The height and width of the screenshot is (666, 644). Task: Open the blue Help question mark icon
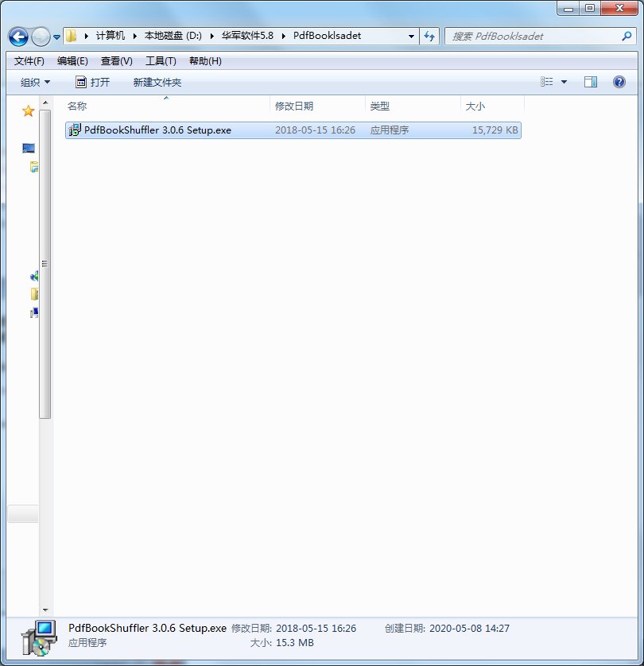click(619, 82)
